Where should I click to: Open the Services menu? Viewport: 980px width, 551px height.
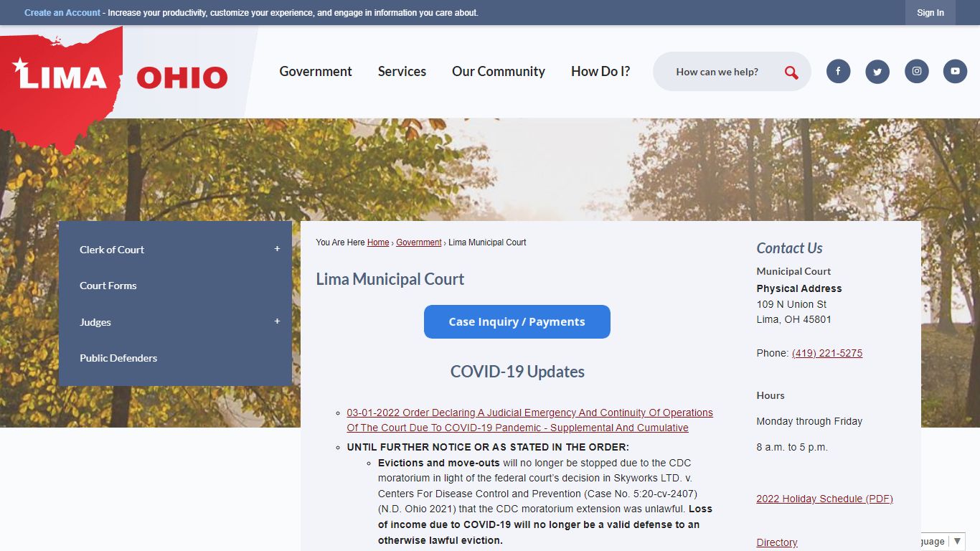pyautogui.click(x=402, y=71)
